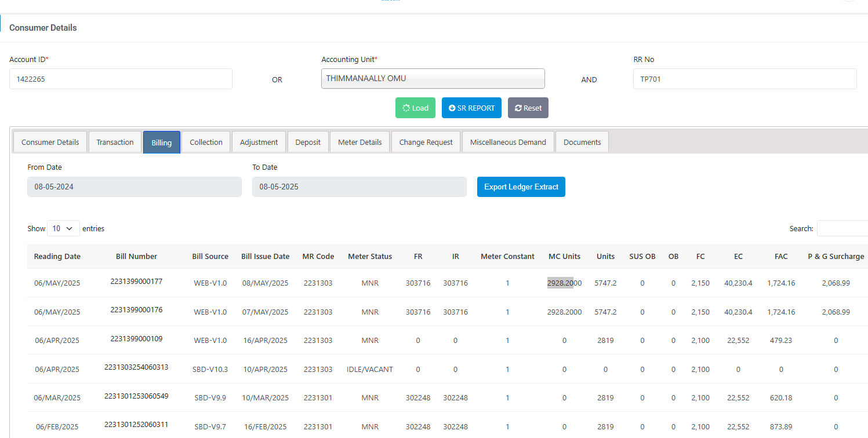The image size is (868, 438).
Task: Switch to the Documents tab
Action: tap(582, 142)
